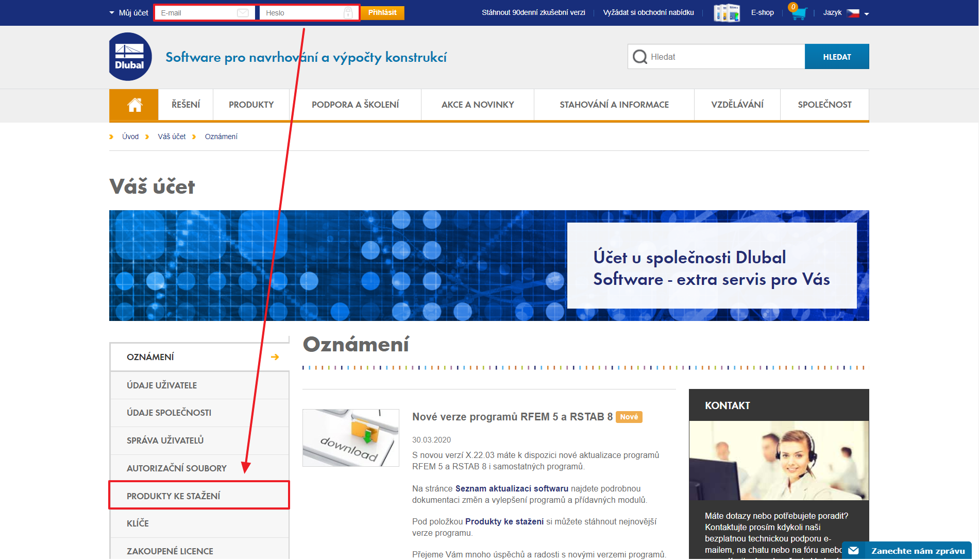The width and height of the screenshot is (979, 560).
Task: Open AKCE A NOVINKY menu
Action: 478,105
